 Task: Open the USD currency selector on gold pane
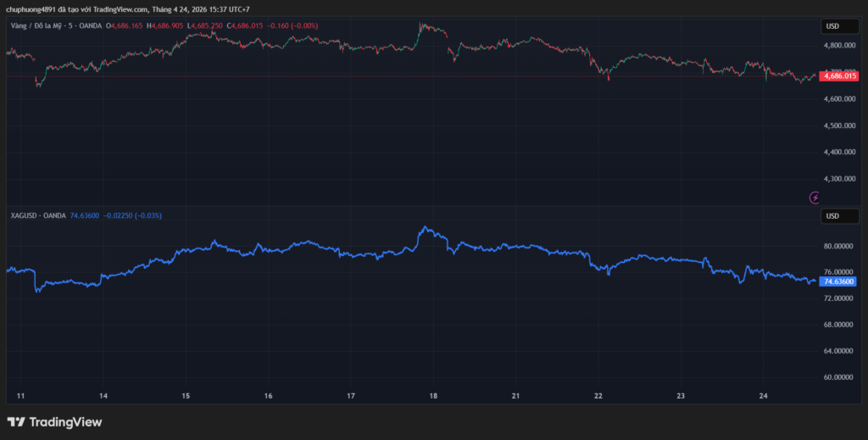832,26
